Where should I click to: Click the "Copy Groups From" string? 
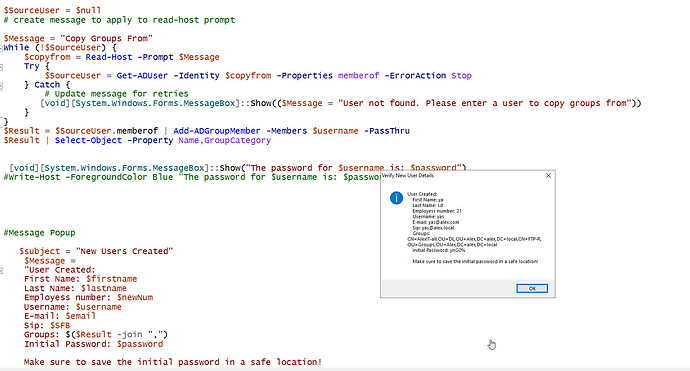pos(106,38)
